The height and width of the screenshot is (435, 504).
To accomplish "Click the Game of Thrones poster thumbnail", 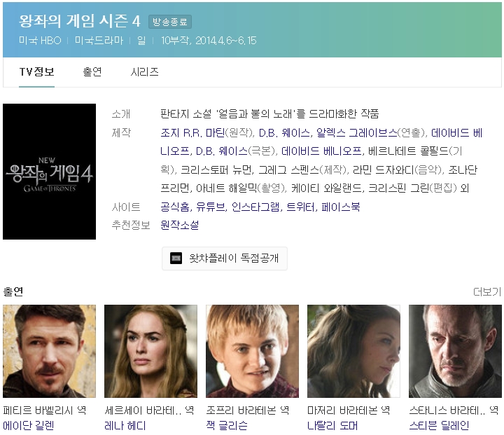I will click(49, 172).
